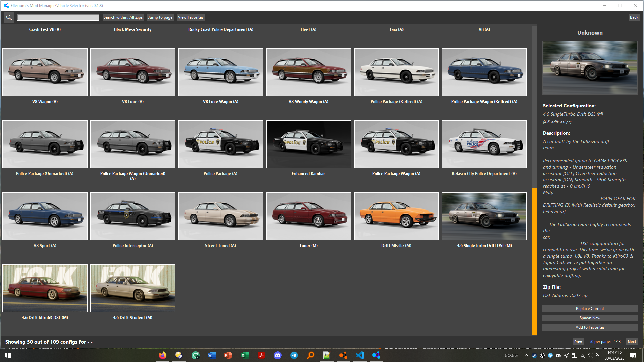
Task: Open Microsoft Word from taskbar
Action: 212,355
